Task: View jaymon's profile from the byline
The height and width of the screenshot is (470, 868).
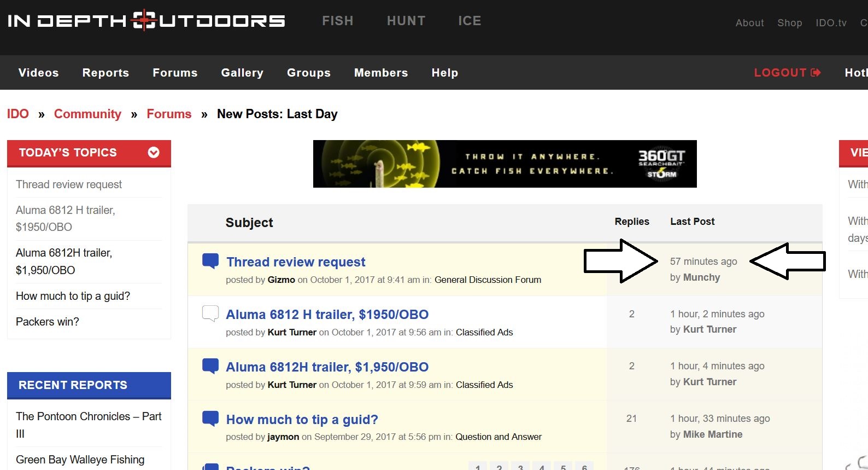Action: (x=283, y=437)
